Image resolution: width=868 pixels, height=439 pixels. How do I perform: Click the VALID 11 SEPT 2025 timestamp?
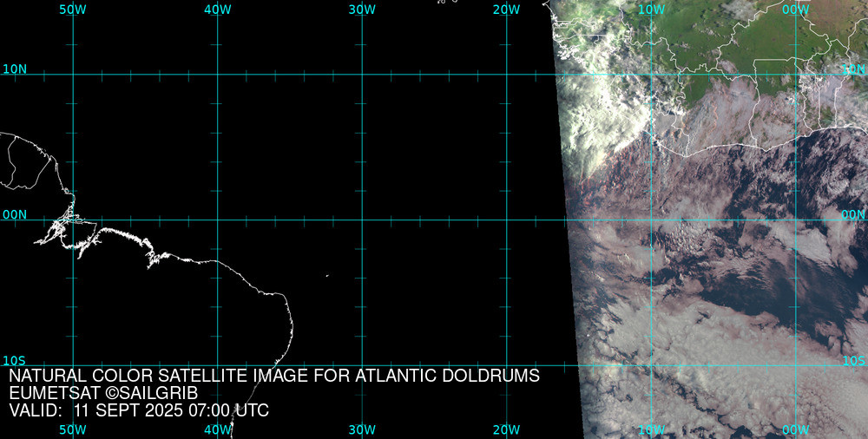click(139, 410)
